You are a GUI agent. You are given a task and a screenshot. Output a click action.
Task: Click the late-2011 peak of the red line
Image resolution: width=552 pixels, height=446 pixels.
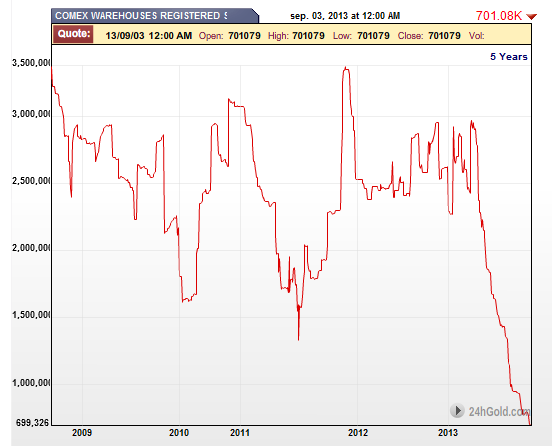point(346,68)
